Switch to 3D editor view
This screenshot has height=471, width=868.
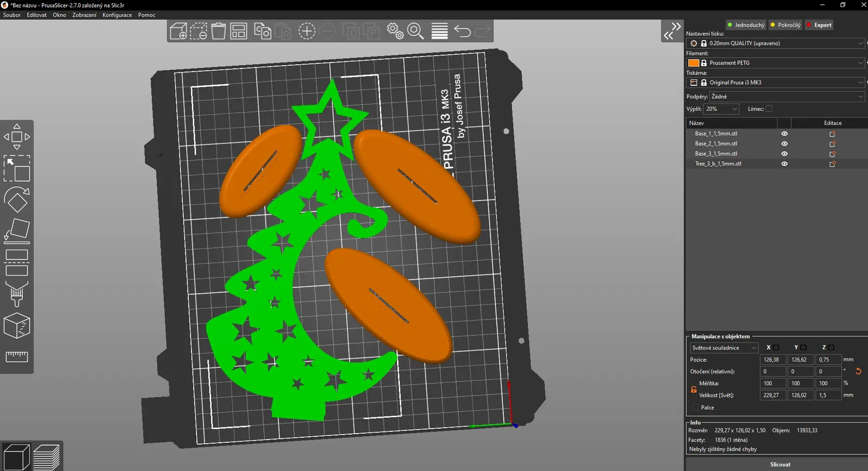coord(16,456)
